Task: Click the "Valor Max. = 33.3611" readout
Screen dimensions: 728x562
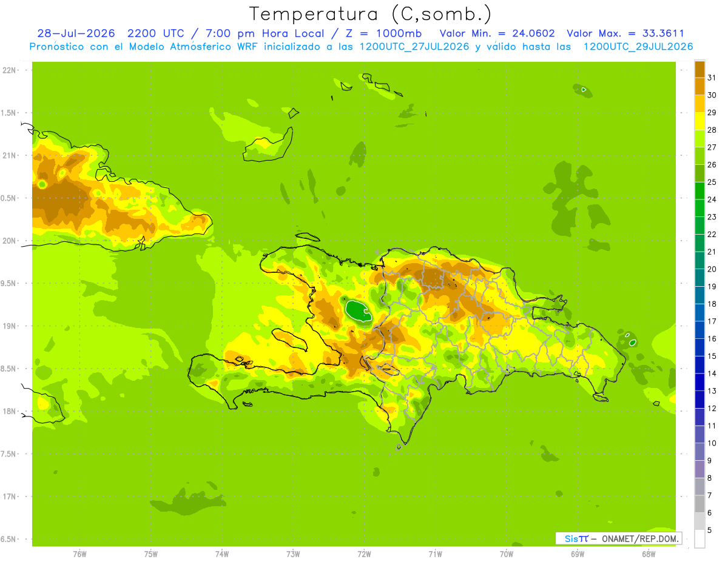Action: 625,33
